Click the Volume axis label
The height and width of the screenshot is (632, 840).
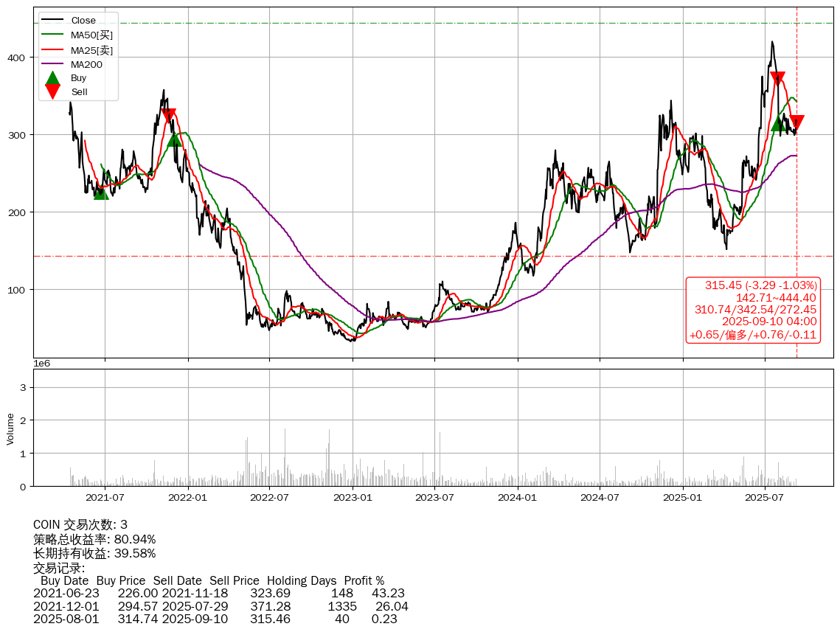[10, 428]
